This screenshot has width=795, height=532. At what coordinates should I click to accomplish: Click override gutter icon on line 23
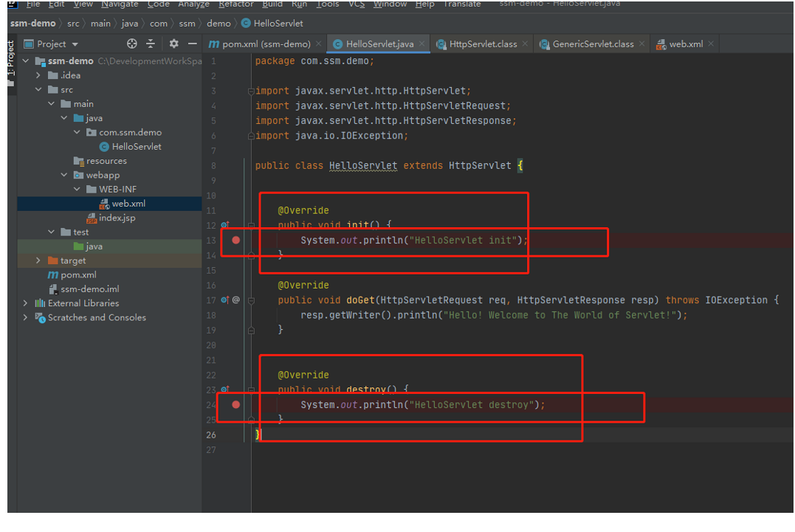tap(225, 389)
